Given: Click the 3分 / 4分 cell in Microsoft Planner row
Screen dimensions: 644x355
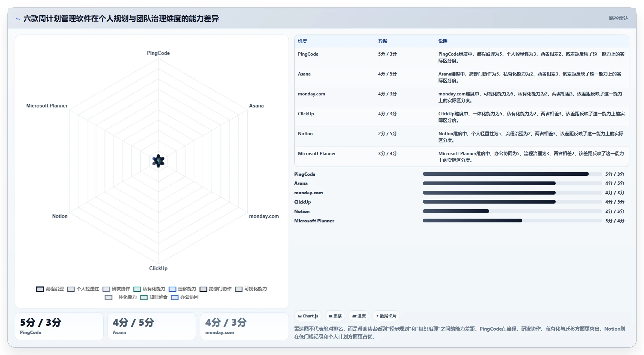Looking at the screenshot, I should coord(387,154).
